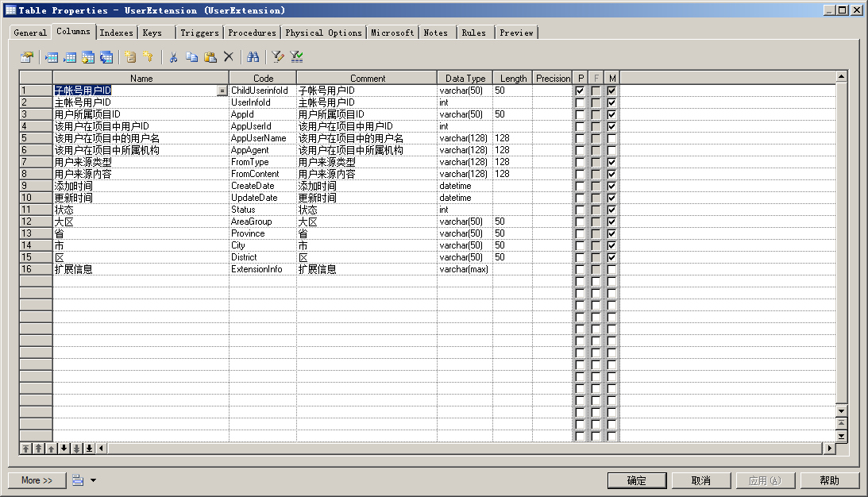Click the page-down double arrow button
This screenshot has width=868, height=497.
(x=77, y=449)
